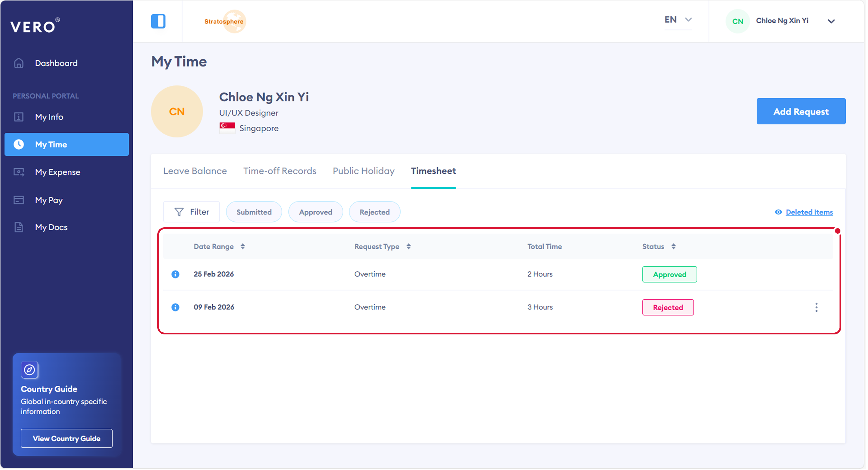This screenshot has height=470, width=868.
Task: Sort by Date Range column arrows
Action: point(243,247)
